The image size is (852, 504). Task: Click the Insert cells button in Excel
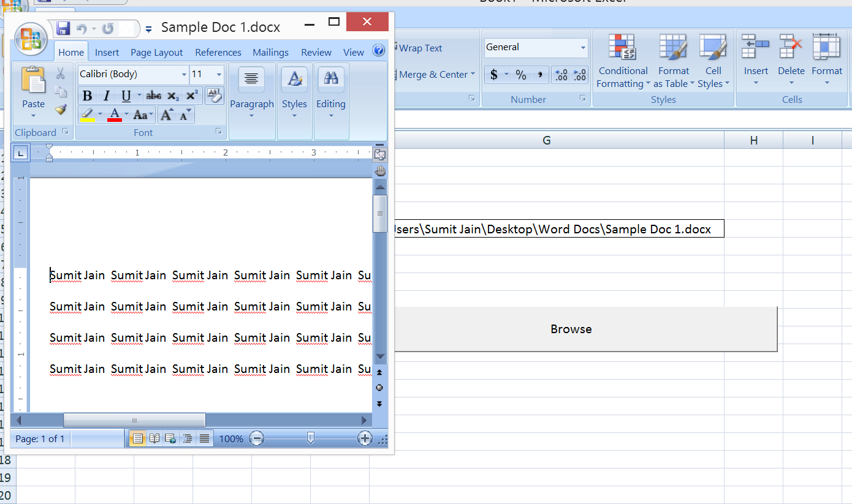[x=756, y=61]
